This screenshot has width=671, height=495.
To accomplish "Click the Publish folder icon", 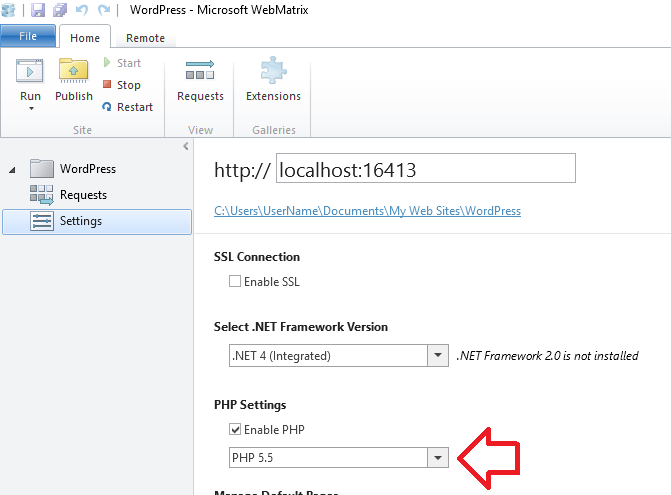I will (74, 71).
